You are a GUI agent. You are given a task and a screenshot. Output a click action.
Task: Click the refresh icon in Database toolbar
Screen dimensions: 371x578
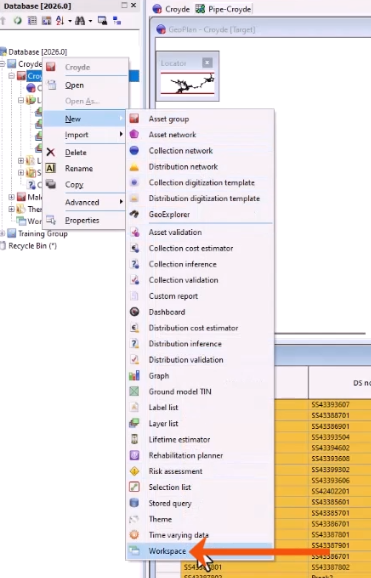(17, 21)
